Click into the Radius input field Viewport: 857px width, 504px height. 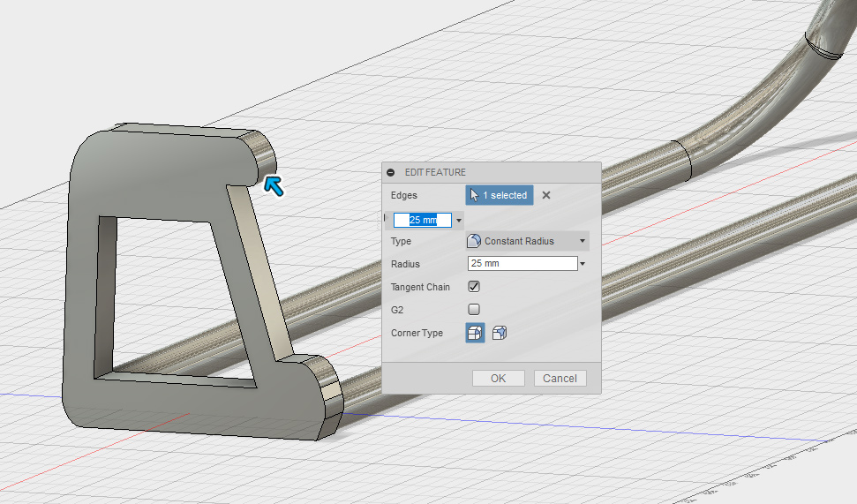521,264
